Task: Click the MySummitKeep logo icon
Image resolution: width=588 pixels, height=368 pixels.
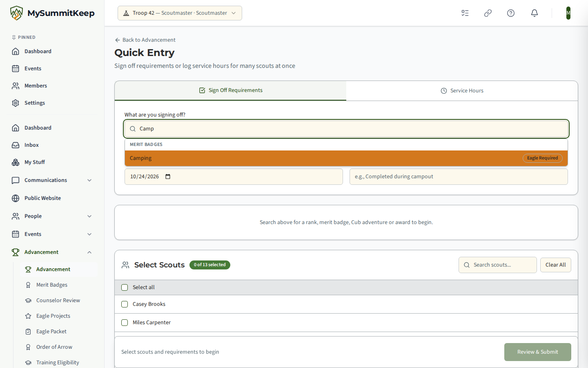Action: tap(16, 13)
